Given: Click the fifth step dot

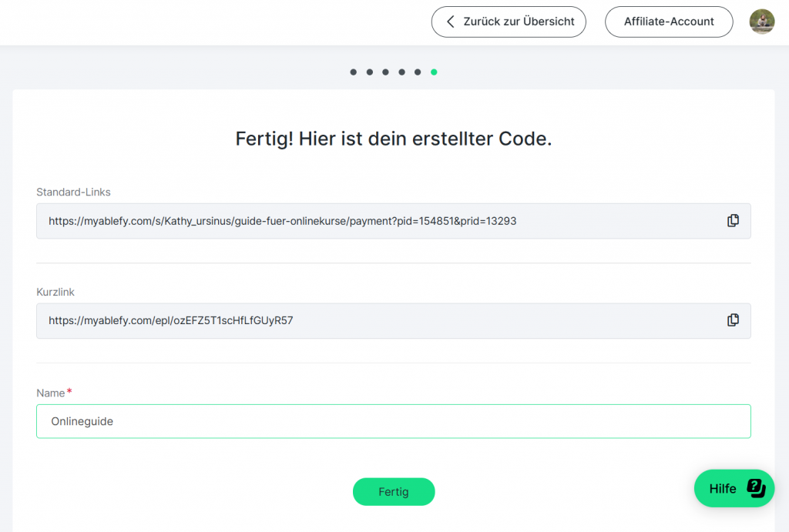Looking at the screenshot, I should [x=418, y=72].
